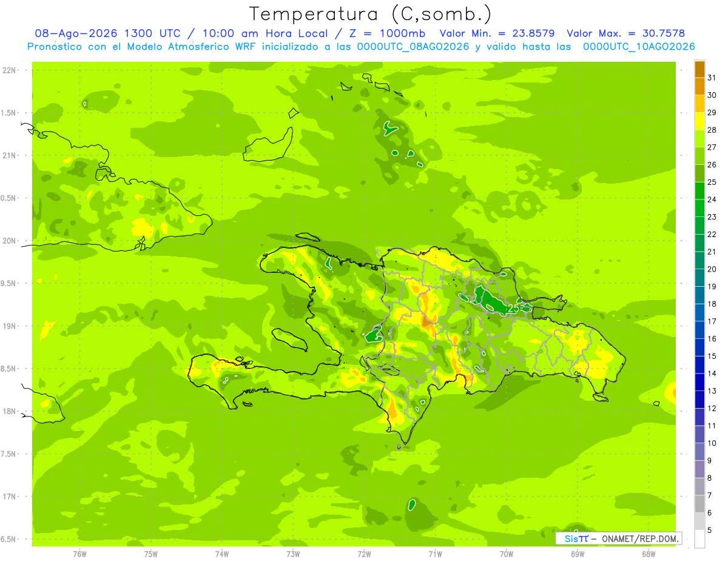The width and height of the screenshot is (728, 562).
Task: Click the valid-until time "0000UTC_10AGO2026"
Action: (639, 47)
